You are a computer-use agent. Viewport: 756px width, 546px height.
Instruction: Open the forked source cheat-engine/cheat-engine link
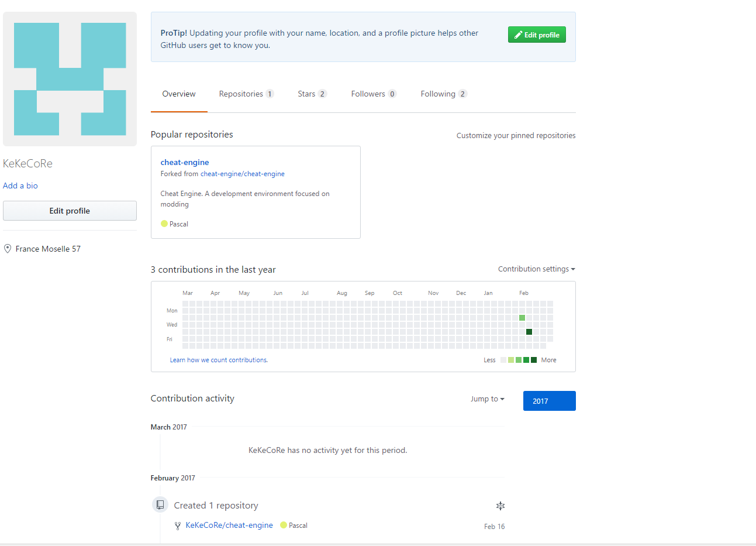coord(243,174)
